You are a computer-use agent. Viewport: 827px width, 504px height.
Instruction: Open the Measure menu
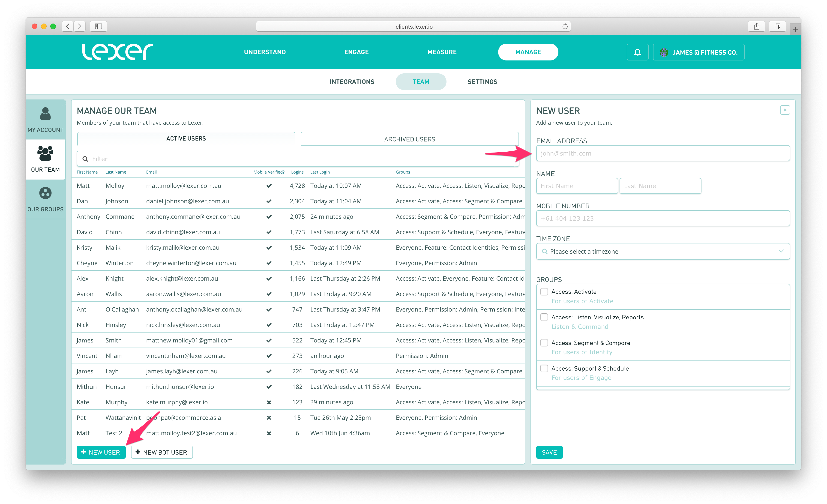tap(442, 52)
